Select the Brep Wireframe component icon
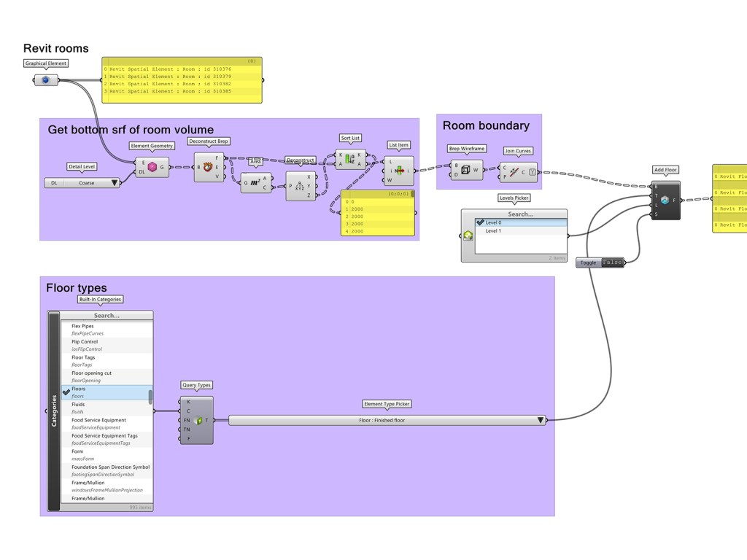 tap(465, 170)
